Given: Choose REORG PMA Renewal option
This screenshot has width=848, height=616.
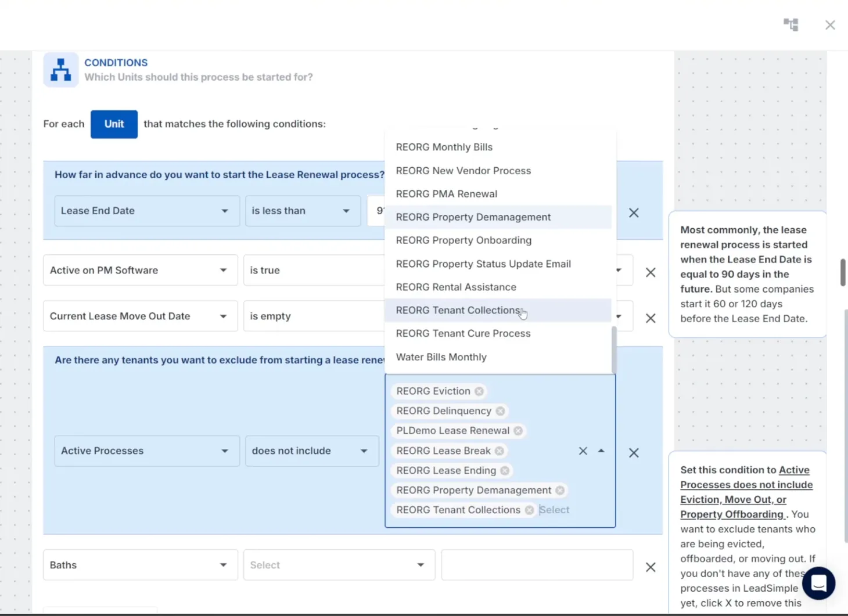Looking at the screenshot, I should 498,194.
